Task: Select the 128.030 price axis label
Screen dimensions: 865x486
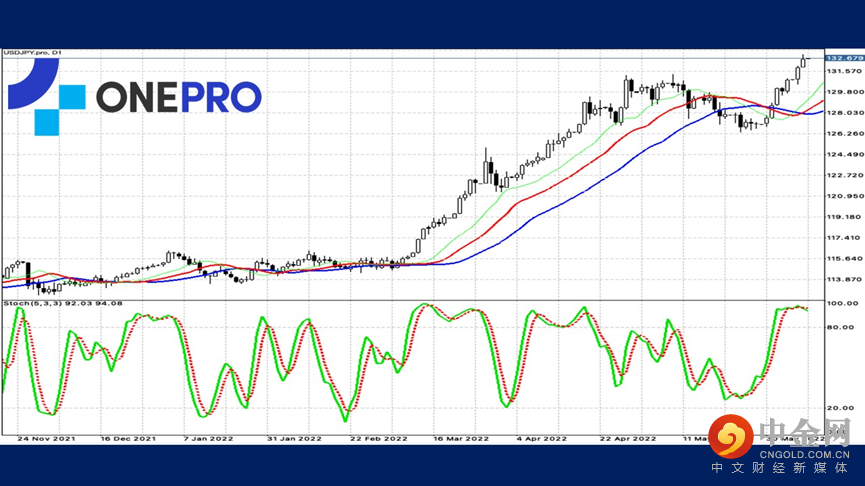Action: click(x=844, y=113)
